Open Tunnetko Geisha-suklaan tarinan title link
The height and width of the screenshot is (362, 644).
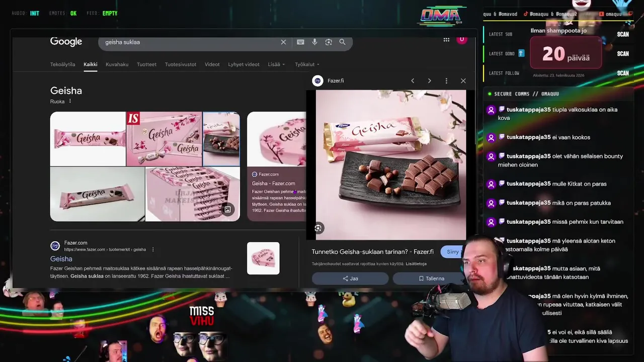(372, 252)
